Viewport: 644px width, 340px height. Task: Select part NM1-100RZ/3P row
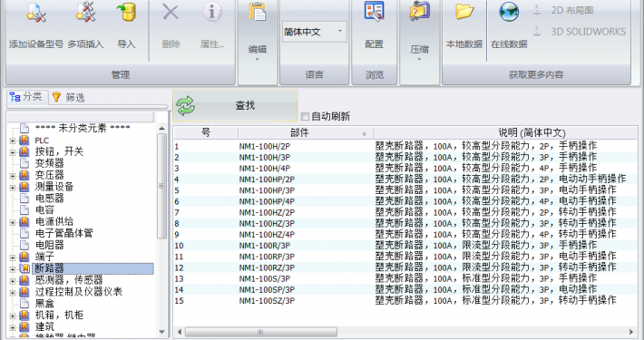coord(405,267)
